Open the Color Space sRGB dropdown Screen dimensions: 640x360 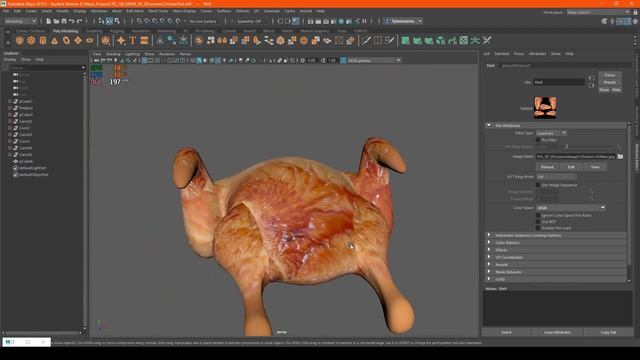point(571,208)
